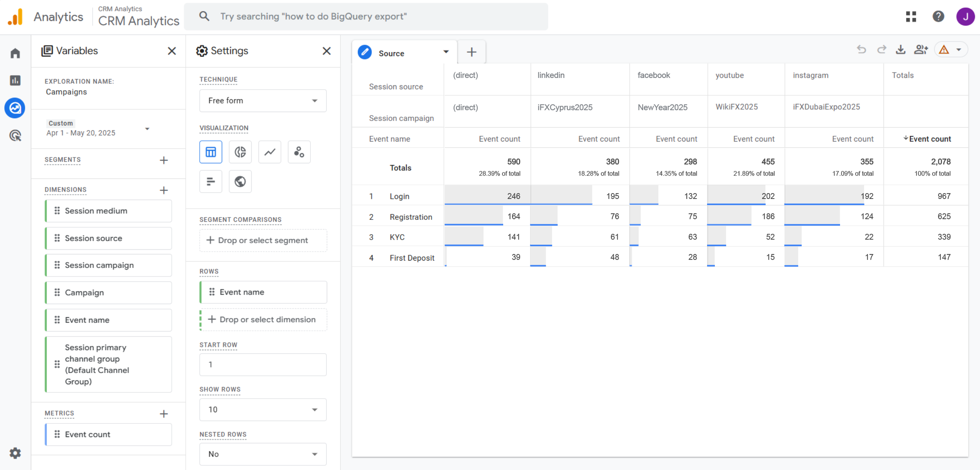The height and width of the screenshot is (470, 980).
Task: Open the Google apps grid icon
Action: tap(911, 16)
